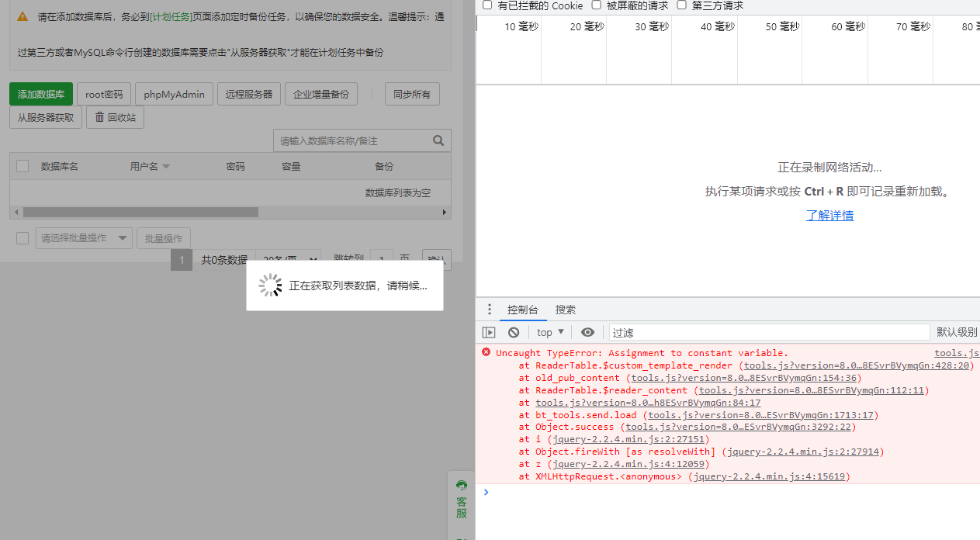Click the 客服 customer service headset icon
This screenshot has width=980, height=540.
pyautogui.click(x=462, y=485)
